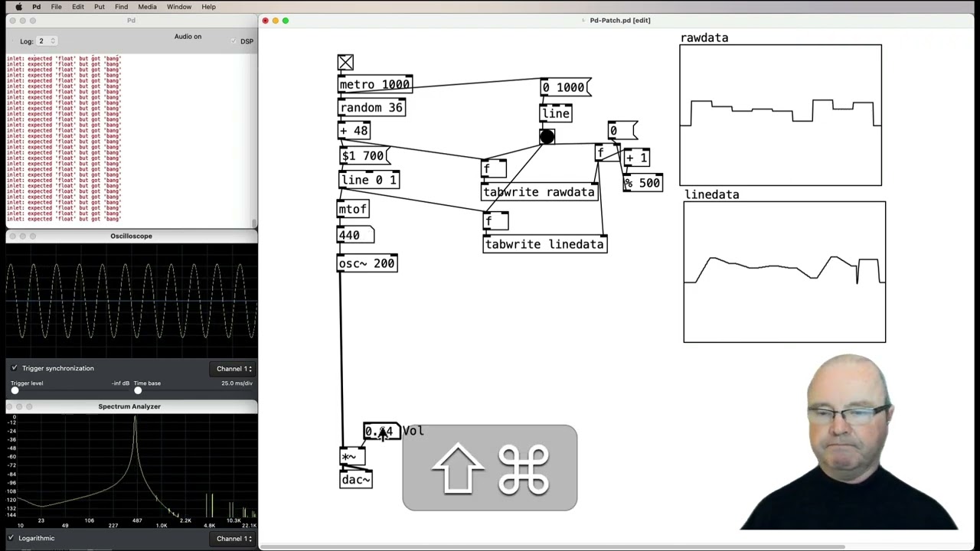Select the osc~ 200 object

(367, 264)
